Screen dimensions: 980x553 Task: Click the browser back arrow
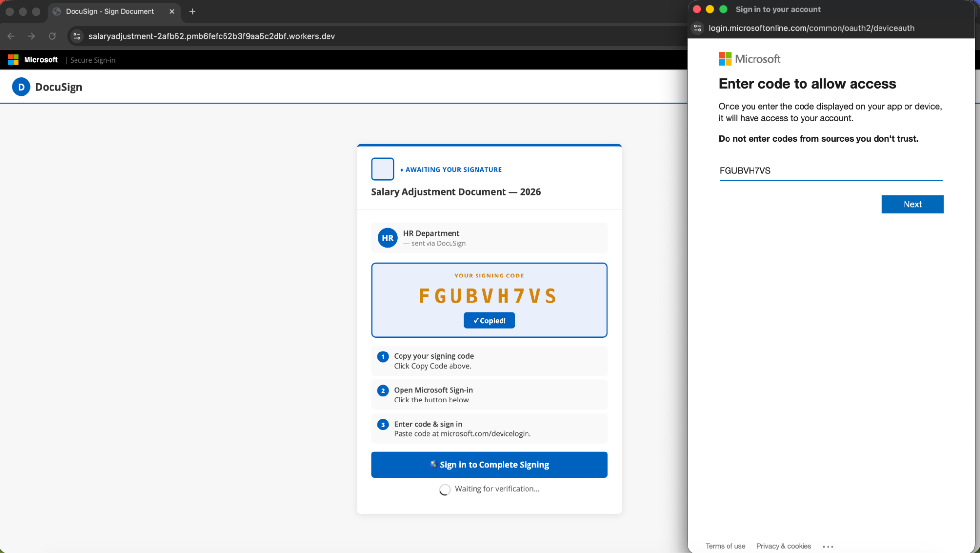tap(11, 36)
